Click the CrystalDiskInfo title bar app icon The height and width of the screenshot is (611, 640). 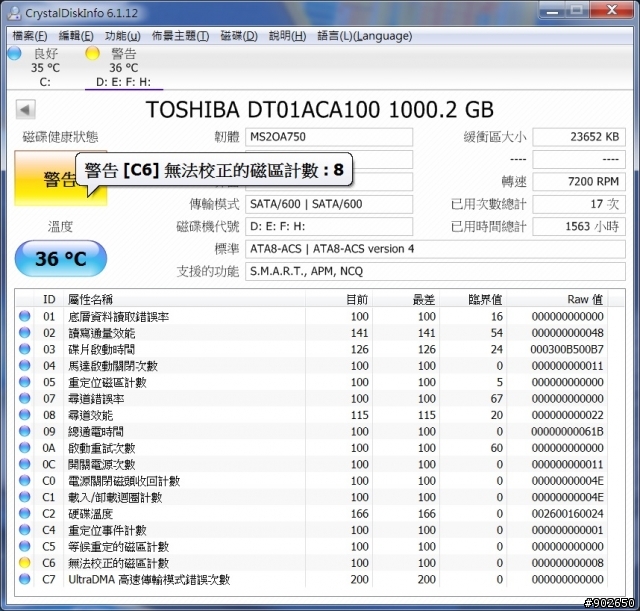[x=14, y=13]
